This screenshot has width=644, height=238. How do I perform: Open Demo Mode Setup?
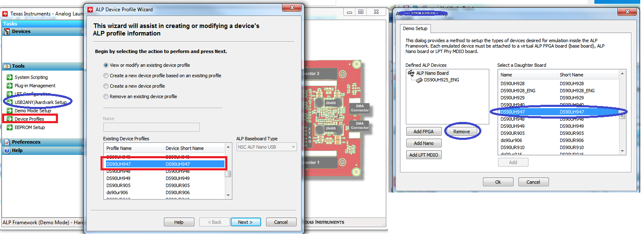point(33,111)
